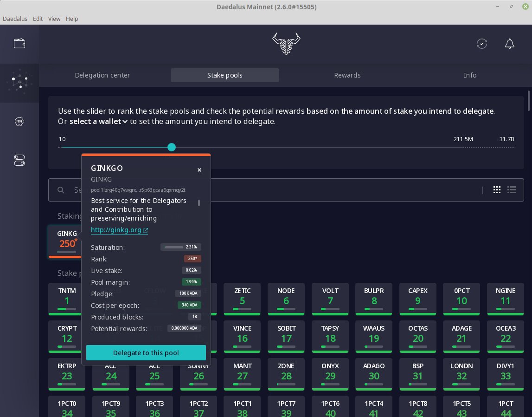The image size is (532, 417).
Task: Open the SOBIT pool ranked 17
Action: pos(286,337)
